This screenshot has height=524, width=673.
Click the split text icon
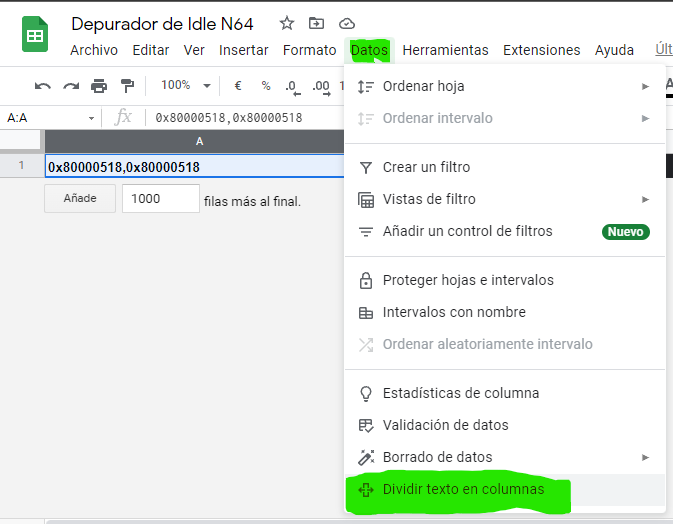(366, 490)
